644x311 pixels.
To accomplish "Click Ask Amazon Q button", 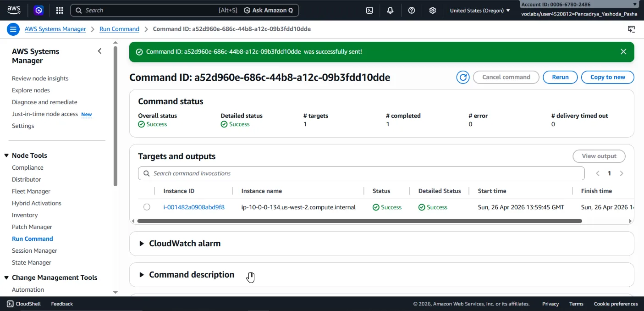I will click(x=269, y=10).
